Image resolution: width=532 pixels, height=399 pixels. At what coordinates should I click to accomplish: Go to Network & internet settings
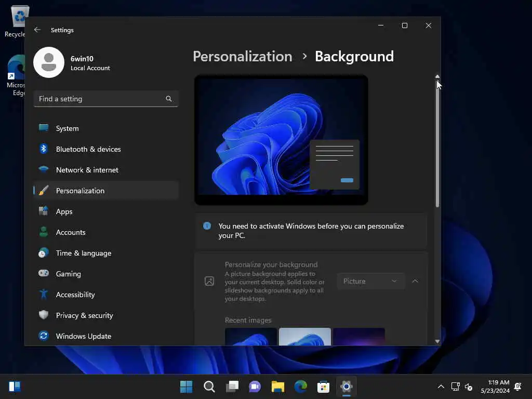pos(87,170)
